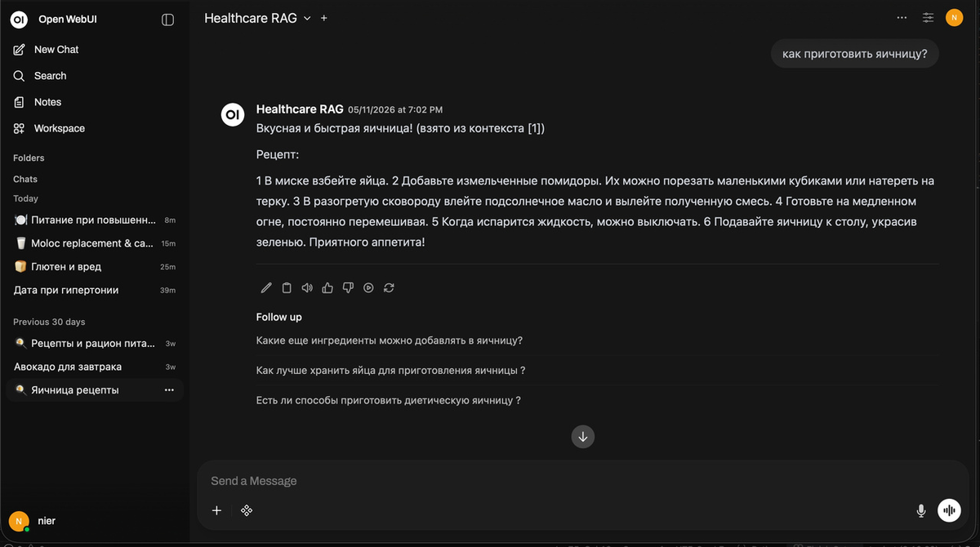Collapse the Folders section
Image resolution: width=980 pixels, height=547 pixels.
[x=29, y=158]
